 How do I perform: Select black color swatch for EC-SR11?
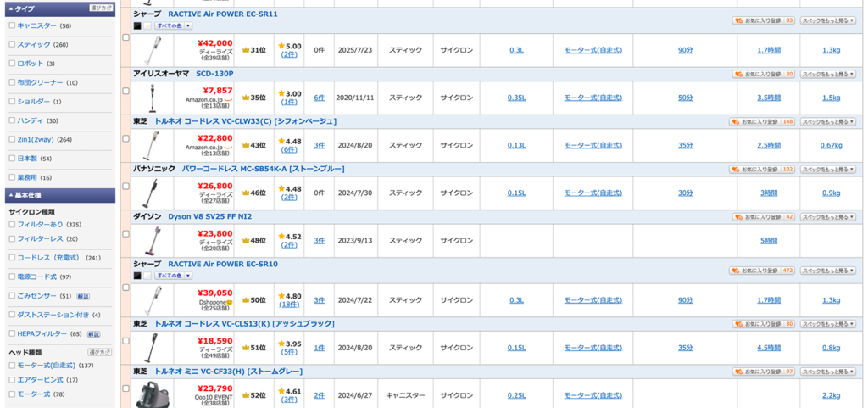[137, 26]
